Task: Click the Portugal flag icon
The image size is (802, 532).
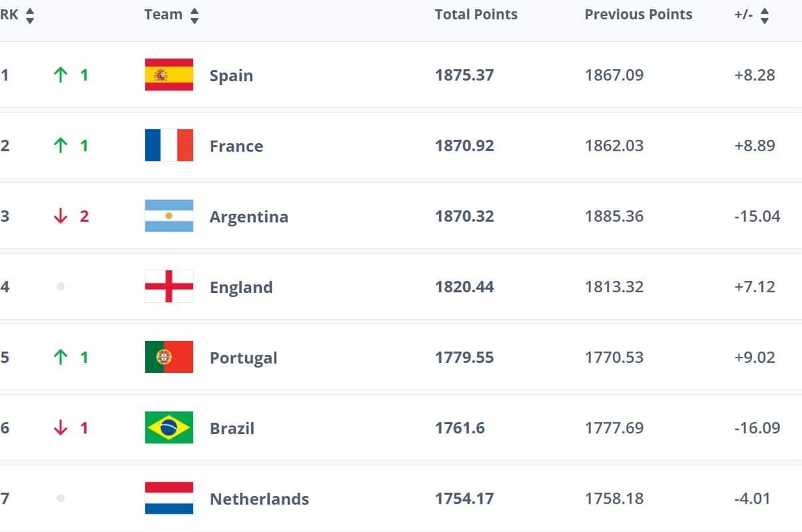Action: click(169, 357)
